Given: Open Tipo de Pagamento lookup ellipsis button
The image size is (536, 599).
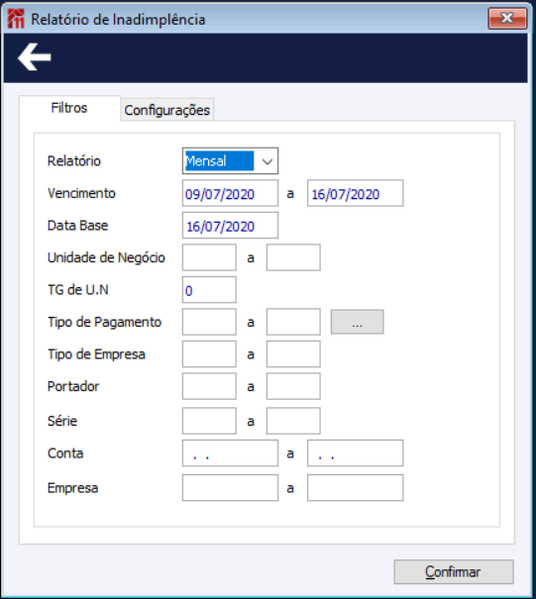Looking at the screenshot, I should click(x=357, y=322).
